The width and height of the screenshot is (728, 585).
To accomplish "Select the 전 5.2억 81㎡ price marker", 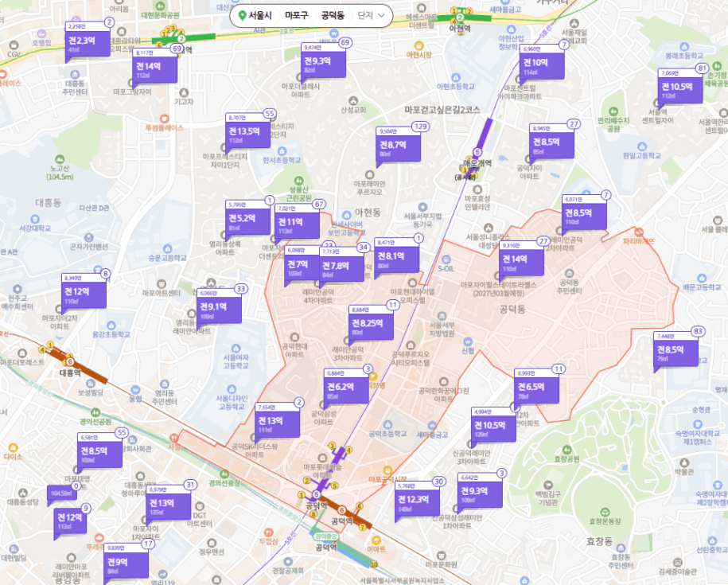I will [248, 220].
